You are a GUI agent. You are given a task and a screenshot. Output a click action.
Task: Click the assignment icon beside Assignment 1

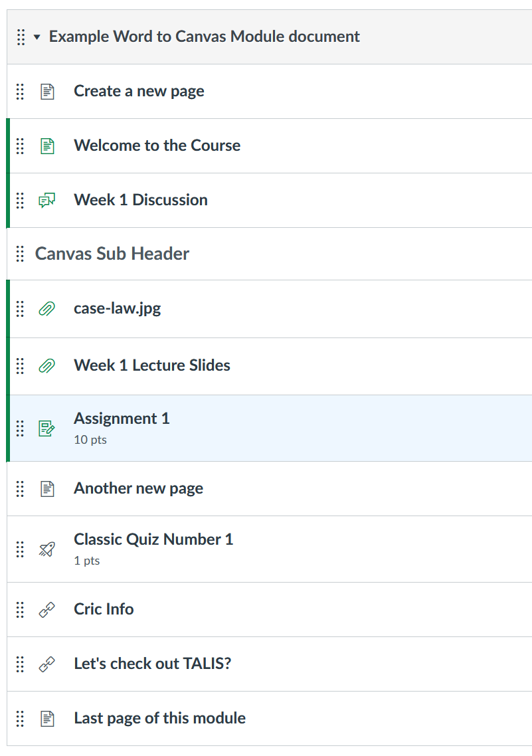point(46,428)
